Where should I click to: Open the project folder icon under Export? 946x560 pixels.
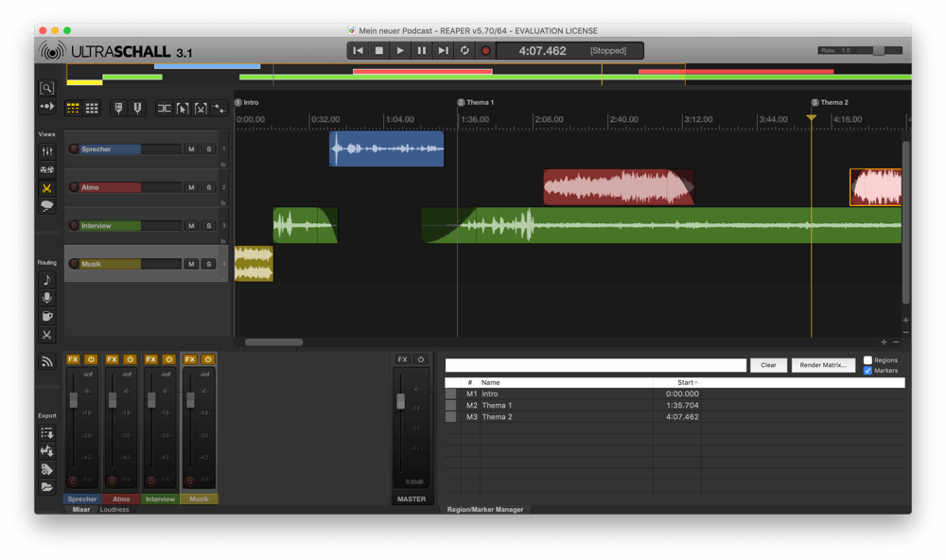pyautogui.click(x=46, y=487)
